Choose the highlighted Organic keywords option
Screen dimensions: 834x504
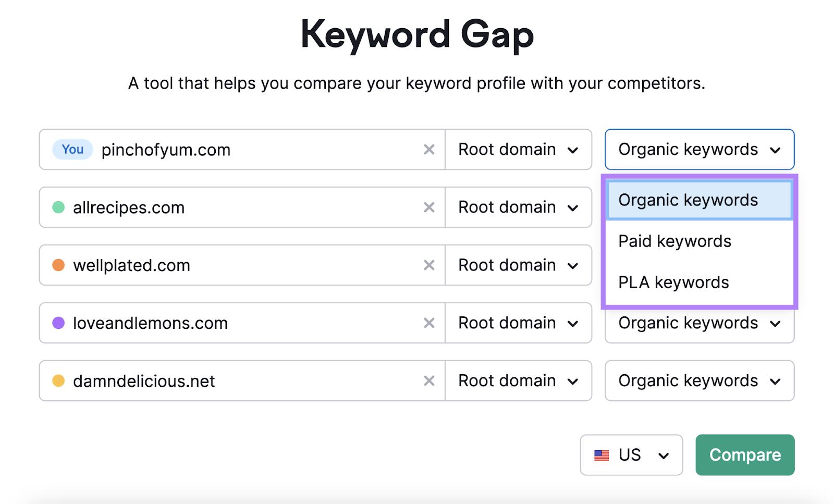click(688, 200)
